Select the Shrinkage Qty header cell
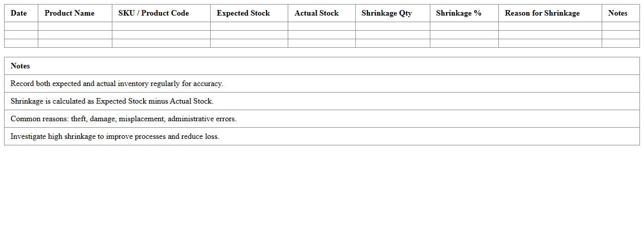Screen dimensions: 644x252 (x=387, y=13)
